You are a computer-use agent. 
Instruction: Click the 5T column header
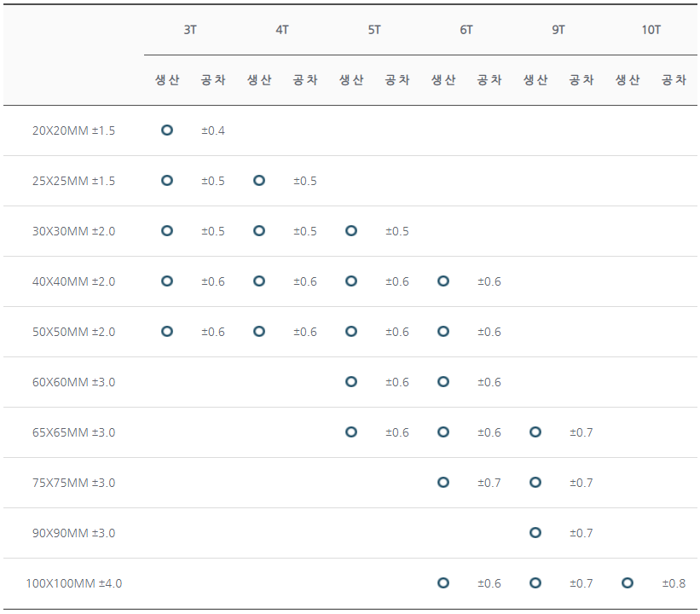[x=374, y=30]
